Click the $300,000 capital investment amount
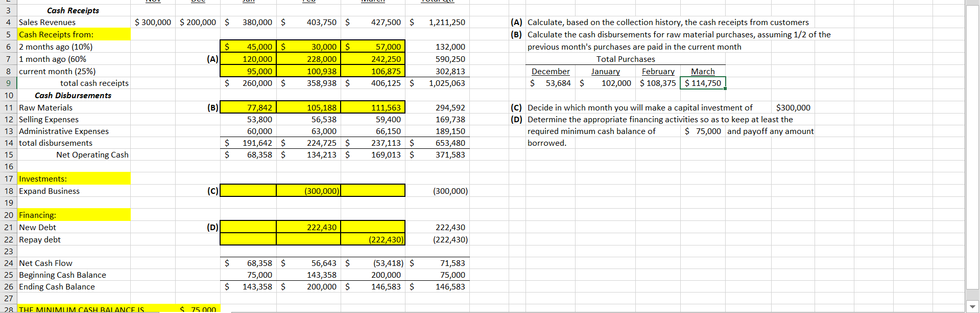The width and height of the screenshot is (980, 313). click(x=793, y=107)
